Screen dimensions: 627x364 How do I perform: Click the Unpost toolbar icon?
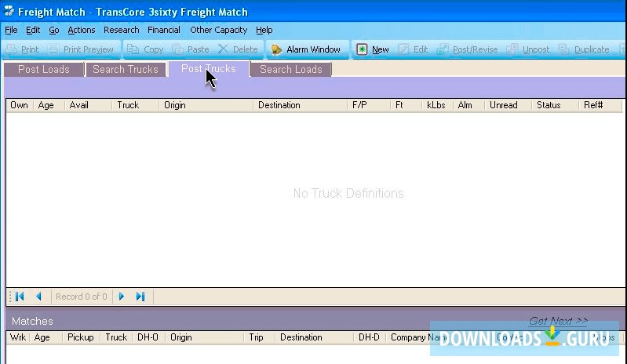click(x=512, y=49)
